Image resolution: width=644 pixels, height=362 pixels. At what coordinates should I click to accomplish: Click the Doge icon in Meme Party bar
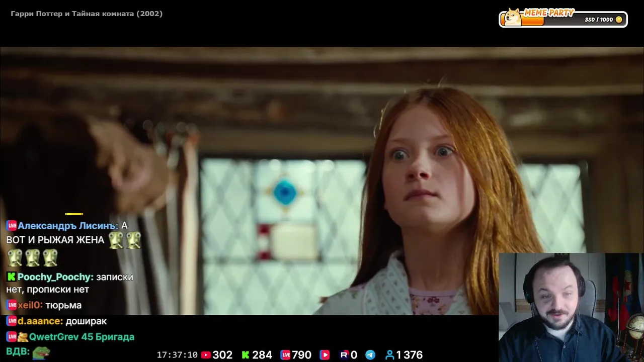point(513,17)
